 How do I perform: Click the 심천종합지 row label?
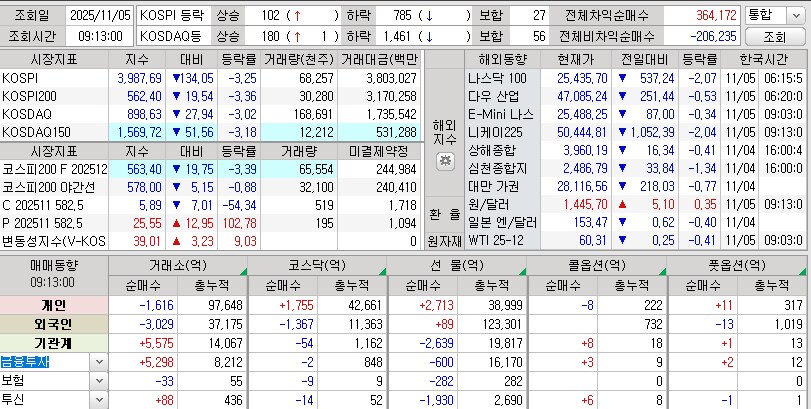pos(497,169)
